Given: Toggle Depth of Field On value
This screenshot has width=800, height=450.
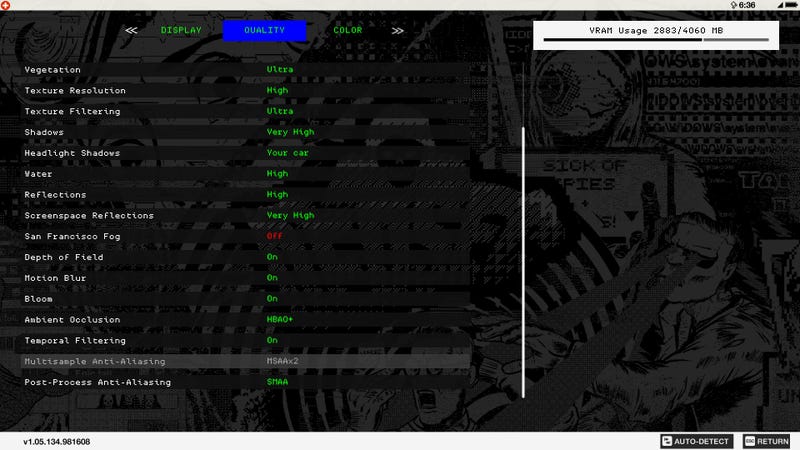Looking at the screenshot, I should click(272, 257).
